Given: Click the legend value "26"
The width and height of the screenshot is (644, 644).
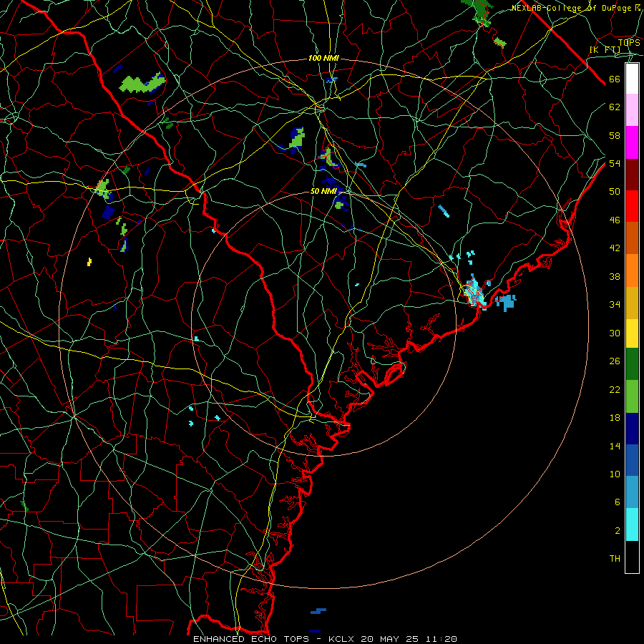Looking at the screenshot, I should [x=615, y=361].
